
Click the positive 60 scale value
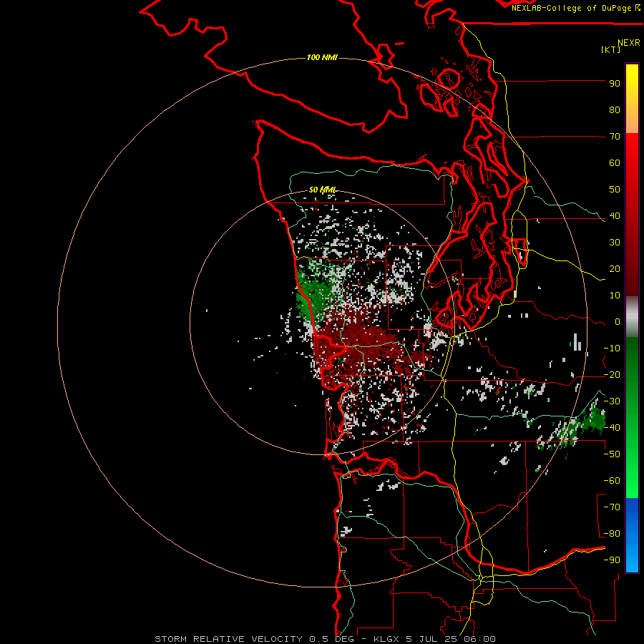[615, 163]
